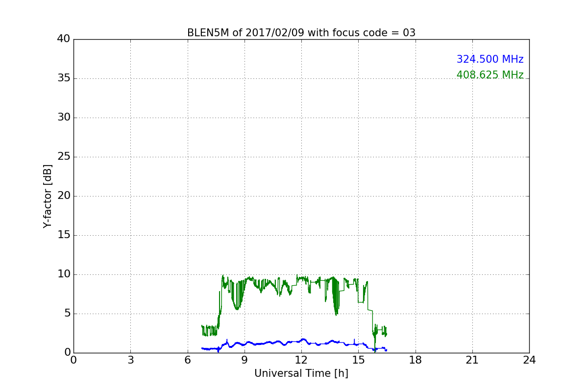Click the y-axis tick label 30
This screenshot has width=588, height=392.
pyautogui.click(x=64, y=118)
